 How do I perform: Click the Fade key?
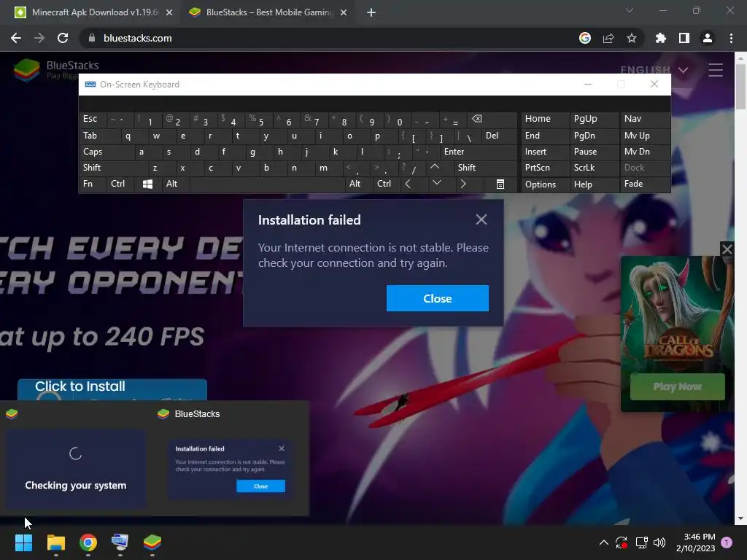(x=645, y=184)
